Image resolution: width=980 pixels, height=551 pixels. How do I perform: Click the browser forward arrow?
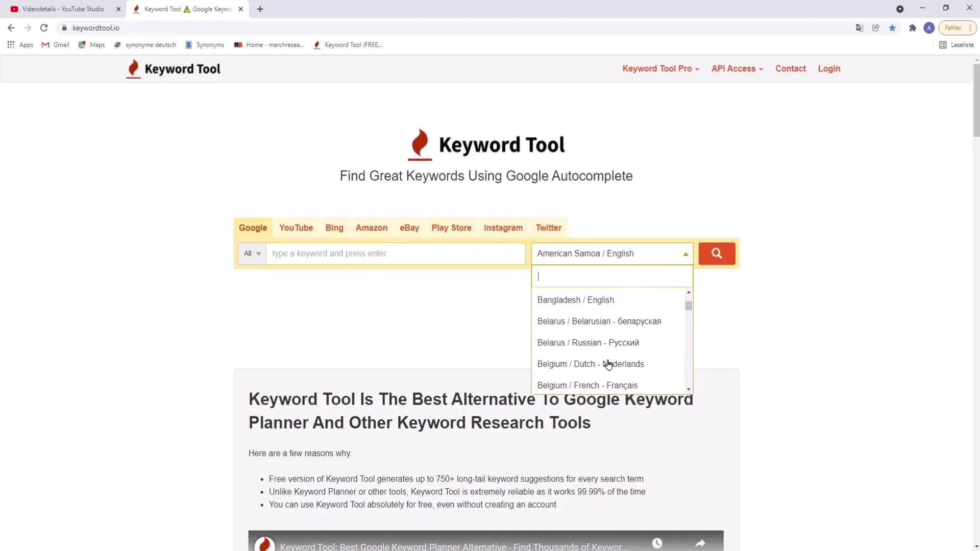[x=28, y=28]
